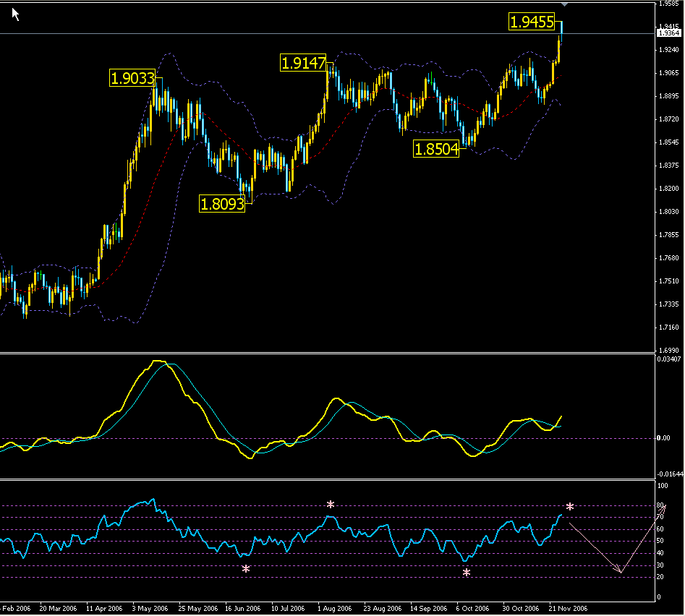Click the 1.8093 price label
Image resolution: width=685 pixels, height=616 pixels.
point(222,205)
